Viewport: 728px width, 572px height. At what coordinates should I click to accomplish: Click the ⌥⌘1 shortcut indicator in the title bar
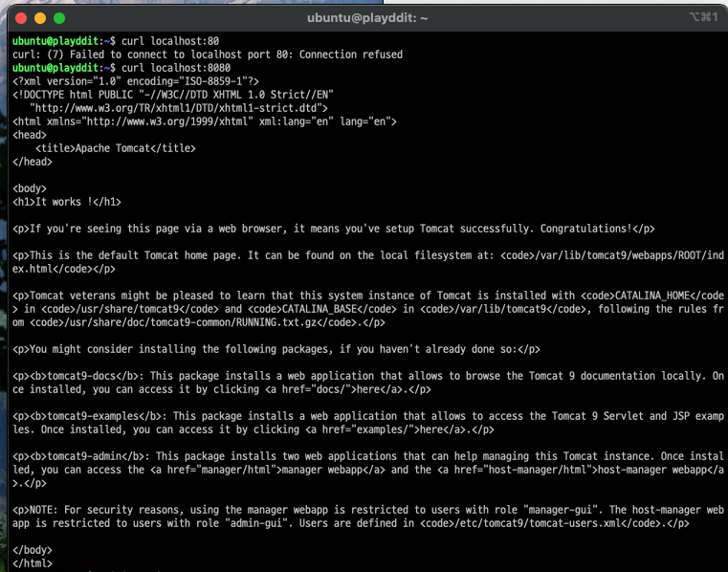click(x=703, y=17)
